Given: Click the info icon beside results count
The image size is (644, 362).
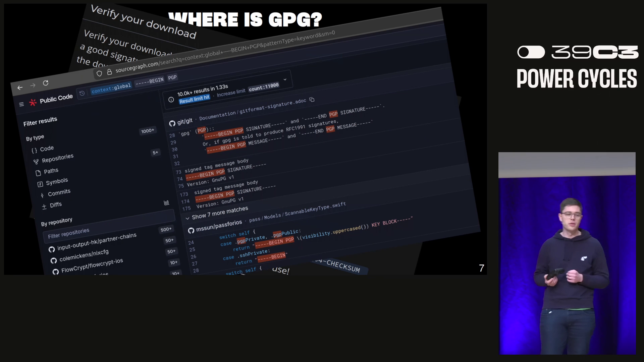Looking at the screenshot, I should [x=171, y=100].
